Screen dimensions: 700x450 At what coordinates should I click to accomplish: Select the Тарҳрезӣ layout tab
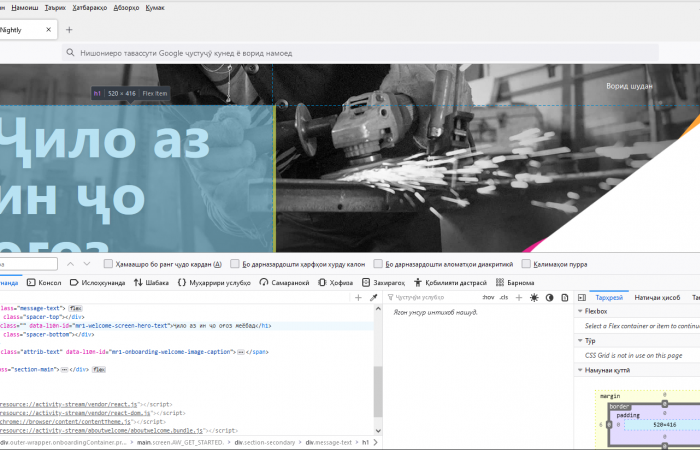(x=609, y=297)
